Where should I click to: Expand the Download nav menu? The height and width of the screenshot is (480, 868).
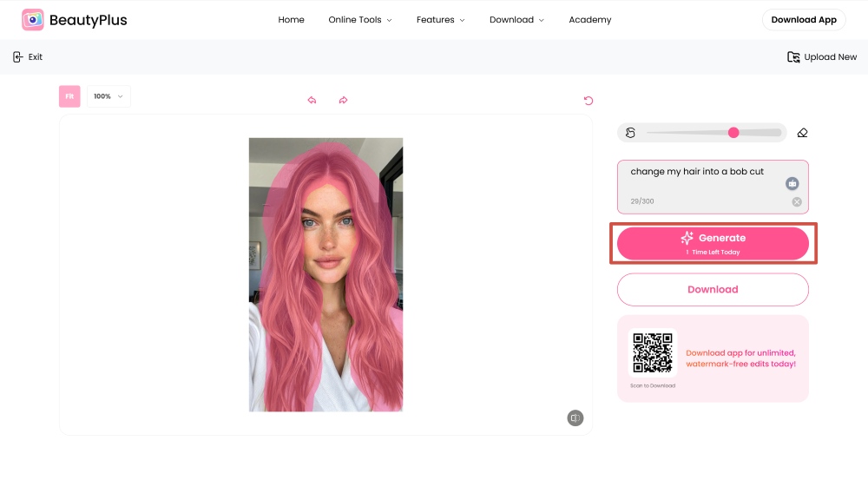pos(516,20)
